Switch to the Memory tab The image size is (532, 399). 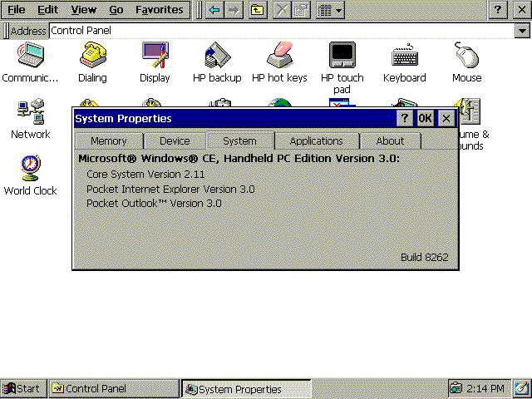point(109,140)
